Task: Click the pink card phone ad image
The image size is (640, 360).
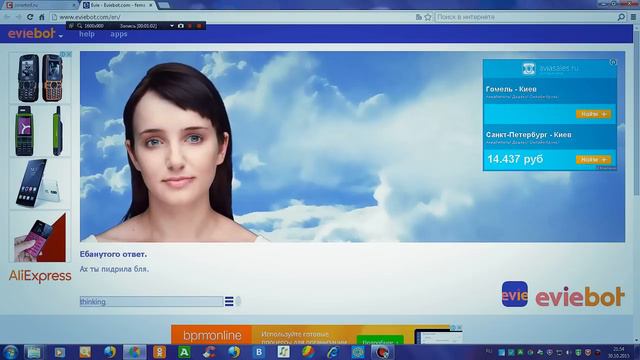Action: click(40, 237)
